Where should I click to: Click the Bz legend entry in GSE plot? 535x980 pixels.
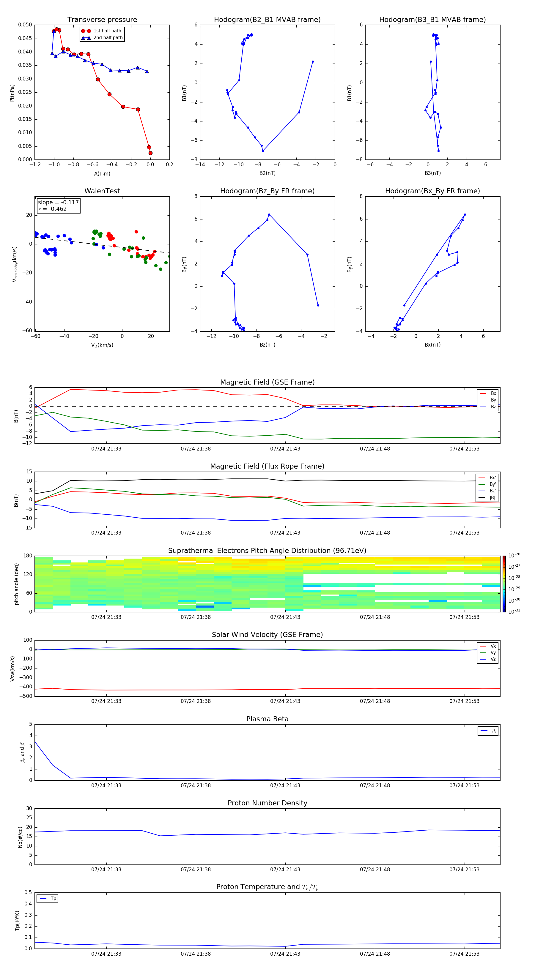coord(488,407)
